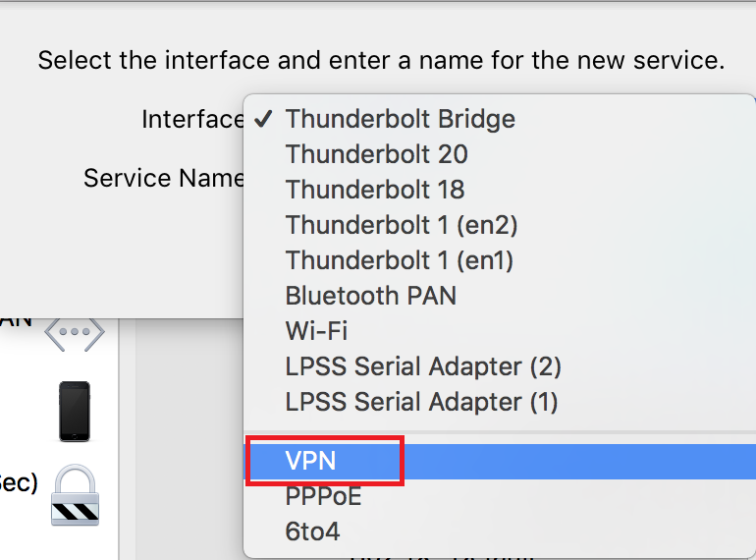The height and width of the screenshot is (560, 756).
Task: Select Thunderbolt 20 from the list
Action: tap(500, 154)
